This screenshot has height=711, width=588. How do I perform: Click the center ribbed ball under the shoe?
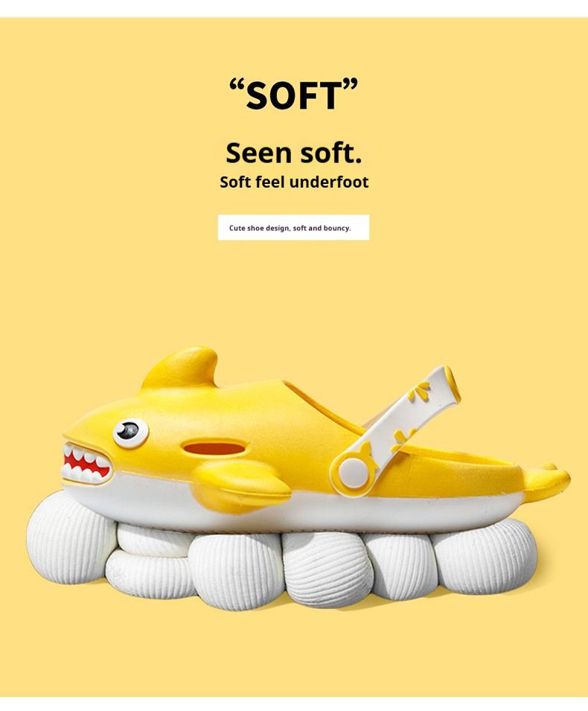pos(325,570)
